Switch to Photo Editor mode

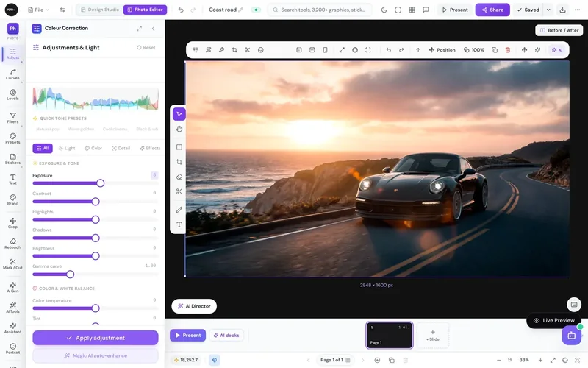point(145,10)
